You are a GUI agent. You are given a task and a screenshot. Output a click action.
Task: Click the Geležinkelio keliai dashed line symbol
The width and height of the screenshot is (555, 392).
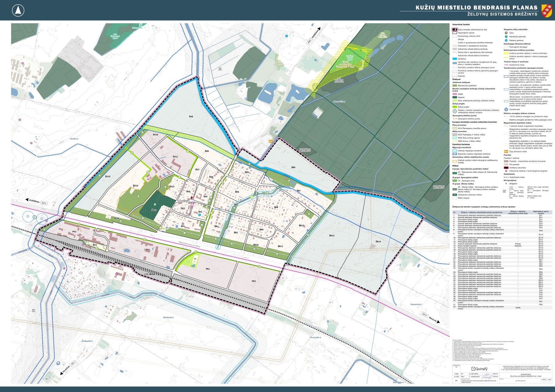[x=506, y=177]
